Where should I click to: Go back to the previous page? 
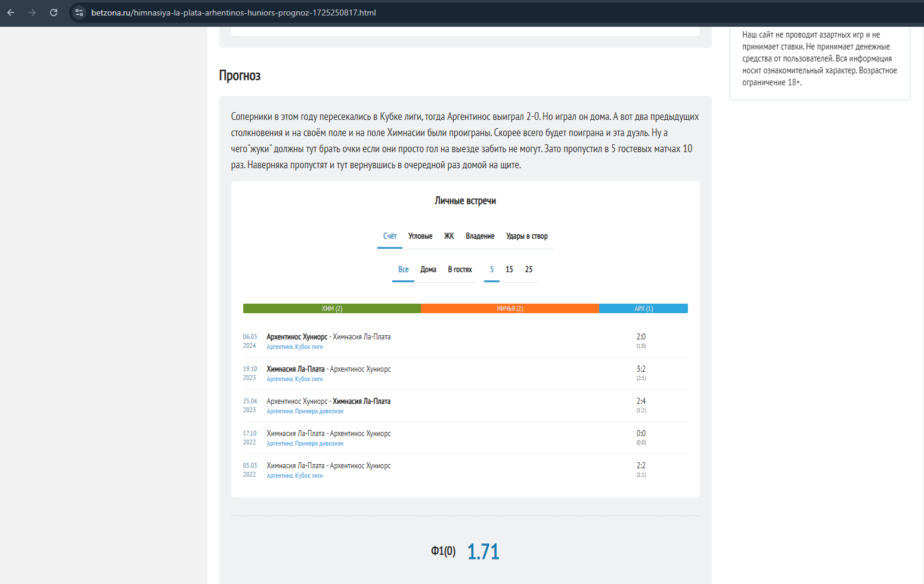11,13
